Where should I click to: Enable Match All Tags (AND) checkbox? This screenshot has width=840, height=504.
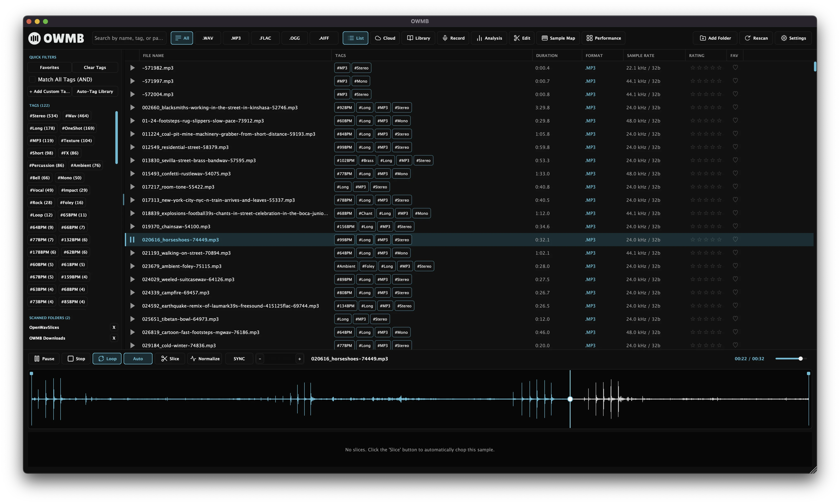[x=32, y=80]
